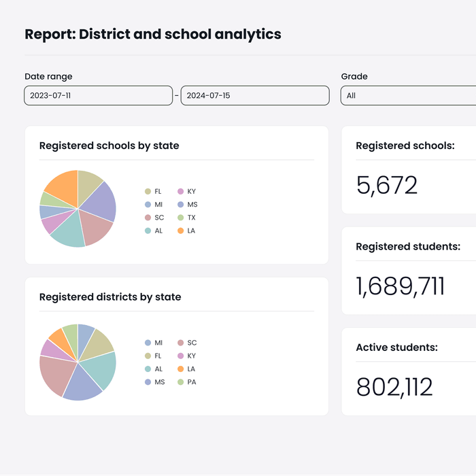
Task: Toggle LA legend dot in schools chart
Action: tap(181, 231)
